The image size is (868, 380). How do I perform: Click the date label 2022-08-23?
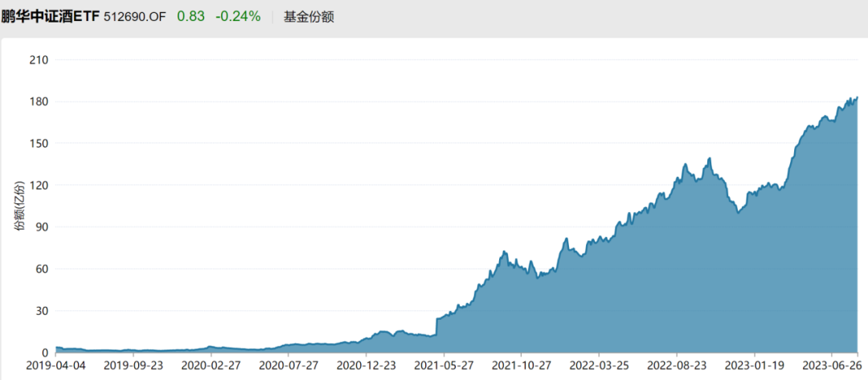click(x=677, y=366)
